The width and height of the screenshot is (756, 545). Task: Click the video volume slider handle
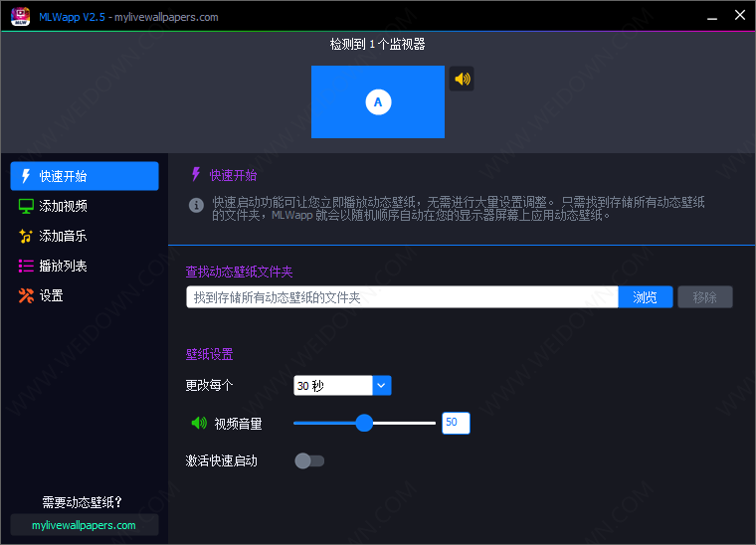coord(364,423)
